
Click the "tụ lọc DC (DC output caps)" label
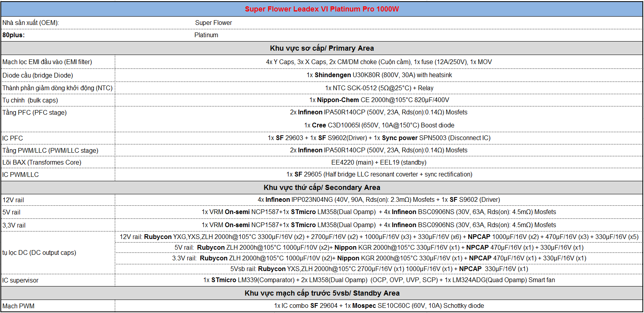[39, 253]
